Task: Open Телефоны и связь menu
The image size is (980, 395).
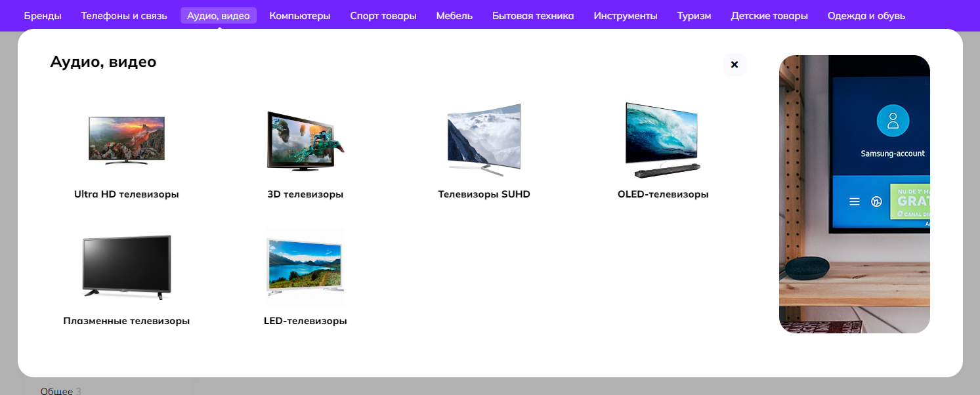Action: click(124, 16)
